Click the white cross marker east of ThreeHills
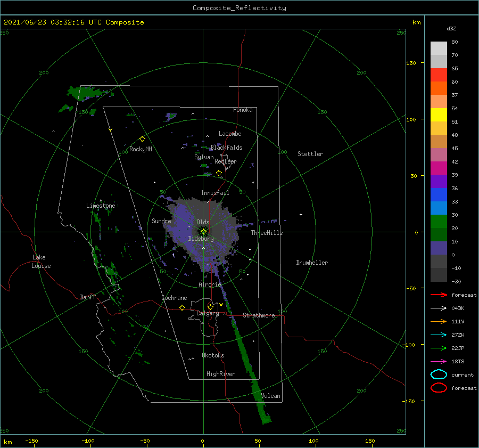Screen dimensions: 479x448 (301, 214)
